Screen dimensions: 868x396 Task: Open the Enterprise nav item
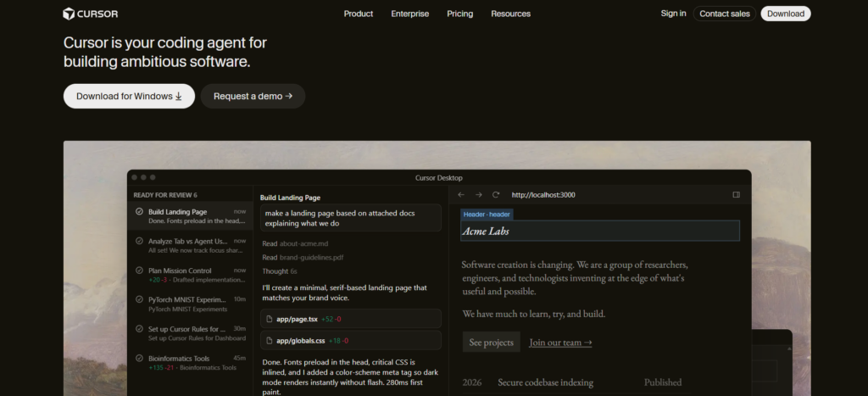coord(409,14)
